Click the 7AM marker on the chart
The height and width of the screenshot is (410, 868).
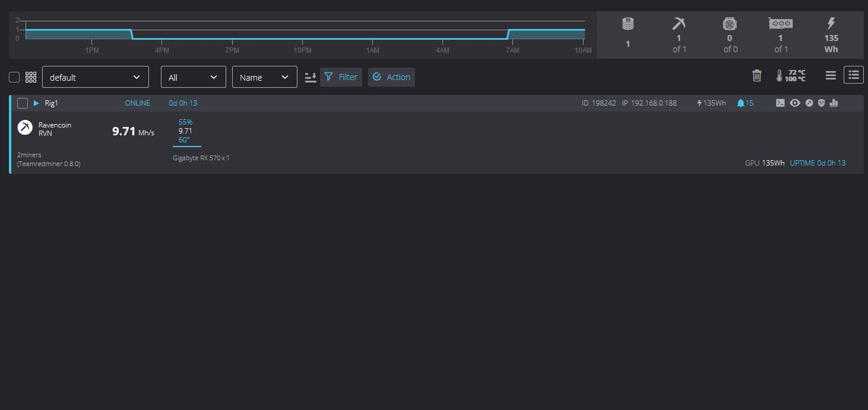click(513, 50)
